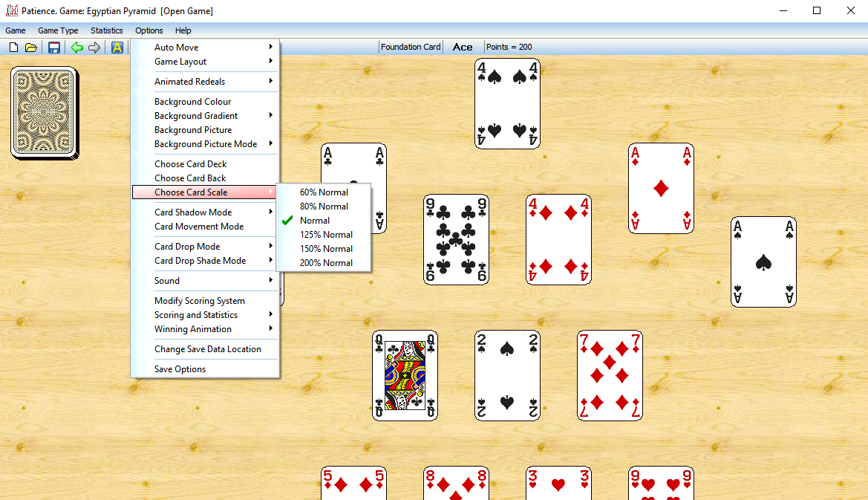This screenshot has width=868, height=500.
Task: Click the Options menu
Action: pos(149,30)
